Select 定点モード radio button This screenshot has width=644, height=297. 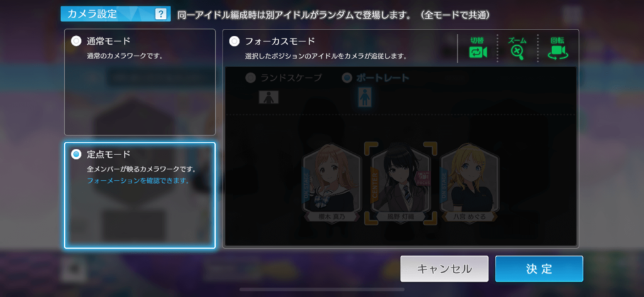tap(76, 154)
